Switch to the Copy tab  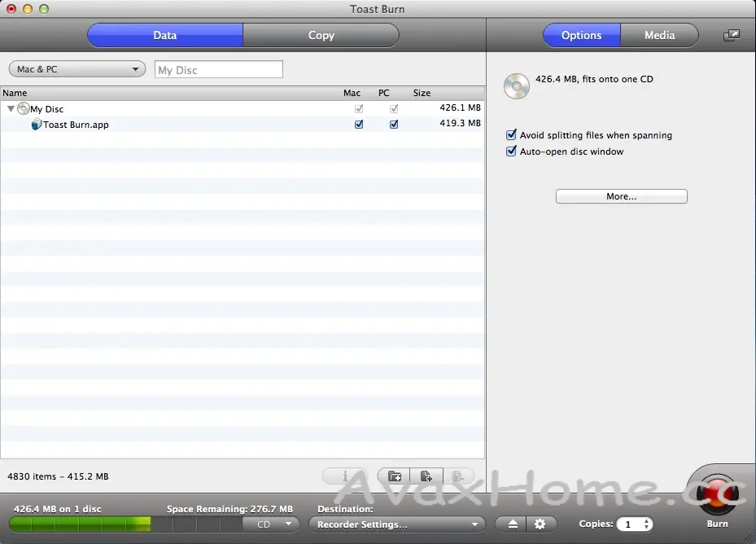pyautogui.click(x=321, y=35)
